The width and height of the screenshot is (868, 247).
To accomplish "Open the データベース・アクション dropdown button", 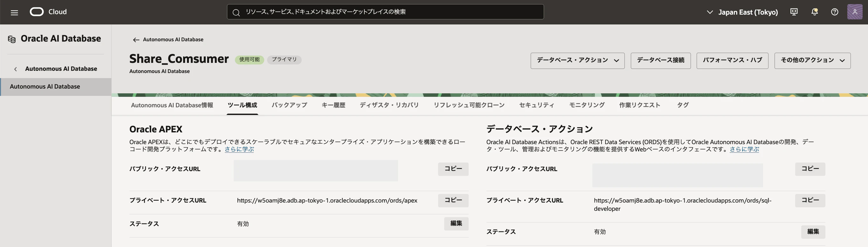I will tap(577, 61).
